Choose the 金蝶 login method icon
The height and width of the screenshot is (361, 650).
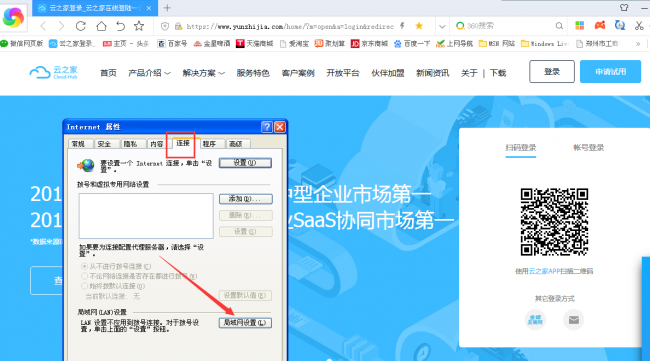pos(535,320)
